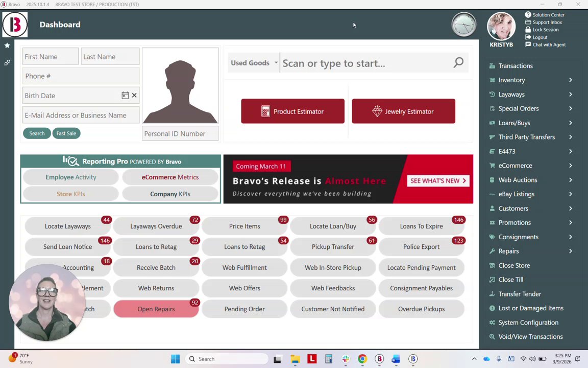Click the Bravo logo icon

pyautogui.click(x=15, y=25)
